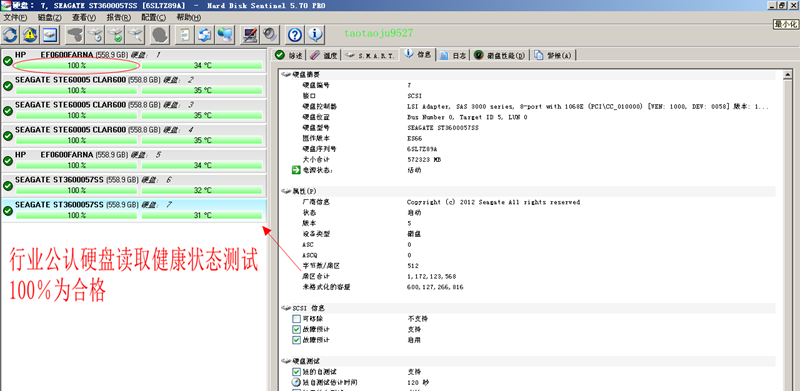The image size is (800, 391).
Task: Click the refresh-with-warning toolbar icon
Action: click(x=30, y=35)
